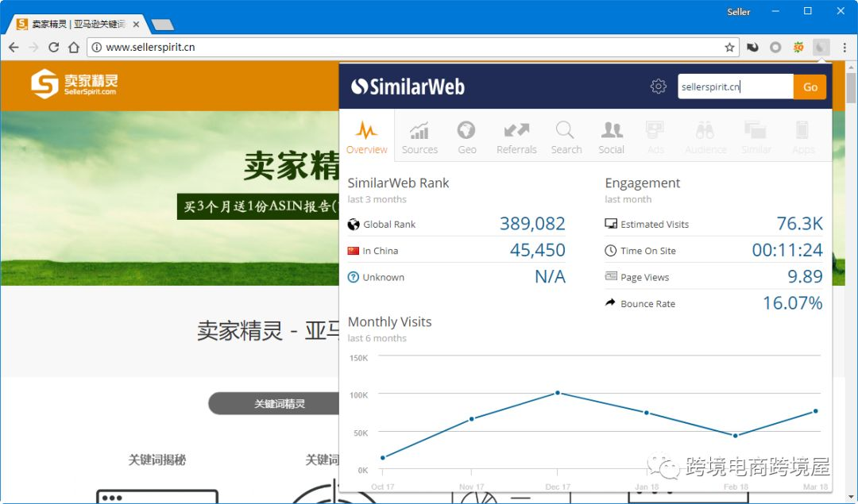Screen dimensions: 858x504
Task: Open the Chrome three-dot menu
Action: coord(844,48)
